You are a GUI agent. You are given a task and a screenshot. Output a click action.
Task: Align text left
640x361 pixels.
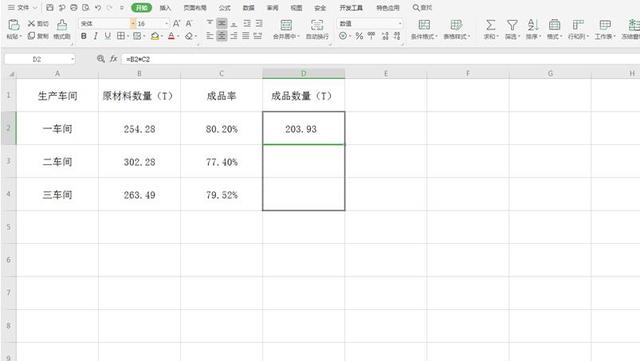tap(210, 36)
